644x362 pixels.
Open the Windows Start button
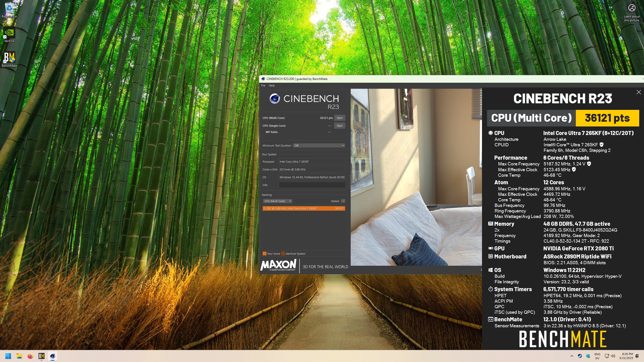[x=8, y=356]
